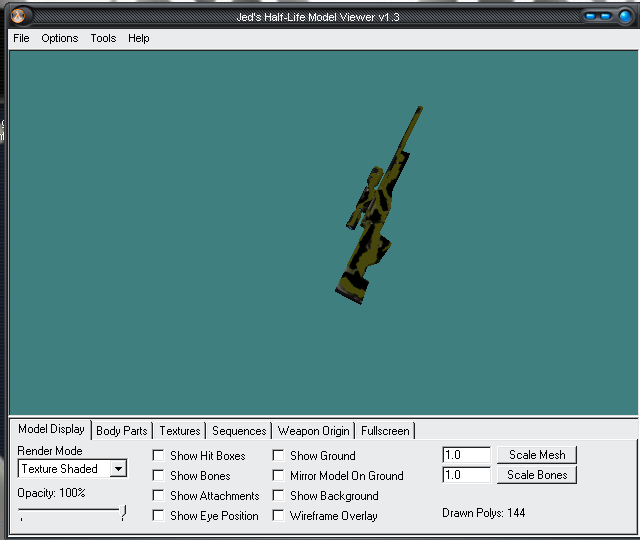Switch to the Body Parts tab
Image resolution: width=640 pixels, height=540 pixels.
pyautogui.click(x=122, y=431)
